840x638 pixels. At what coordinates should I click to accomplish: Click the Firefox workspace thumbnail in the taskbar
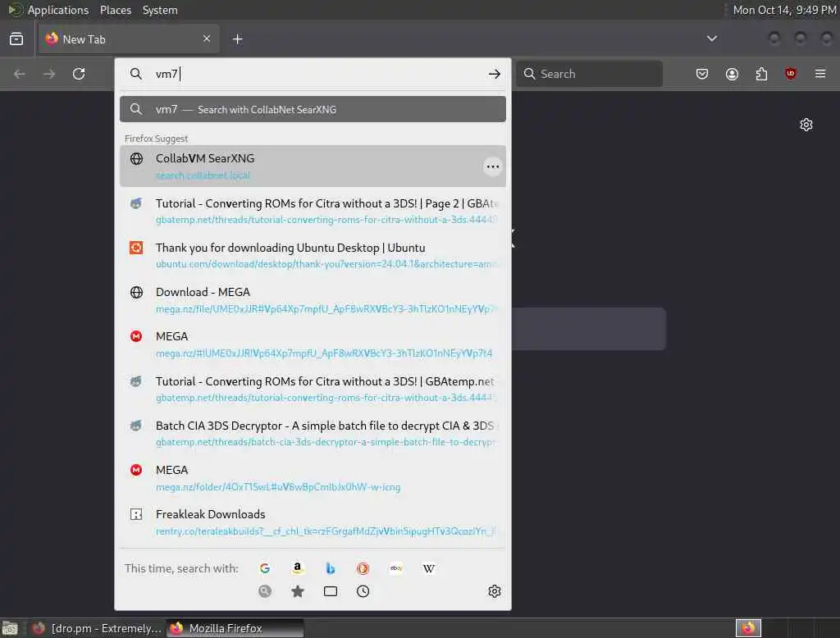pyautogui.click(x=748, y=628)
